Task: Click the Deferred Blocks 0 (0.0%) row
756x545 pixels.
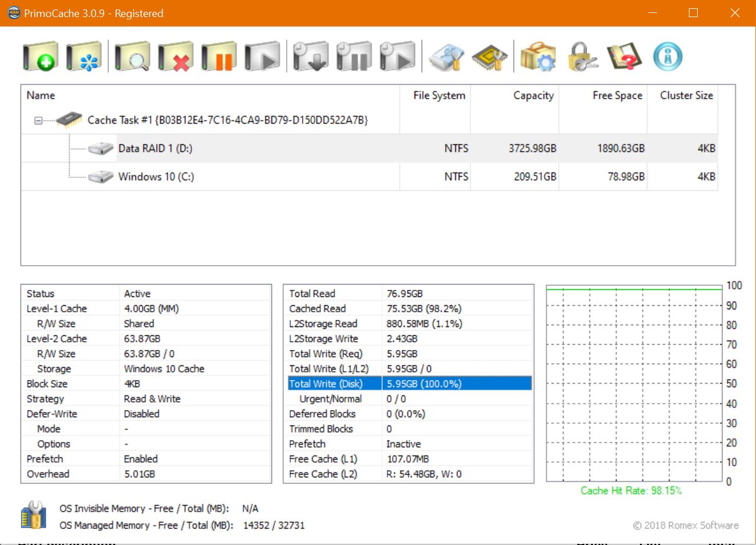Action: (409, 414)
